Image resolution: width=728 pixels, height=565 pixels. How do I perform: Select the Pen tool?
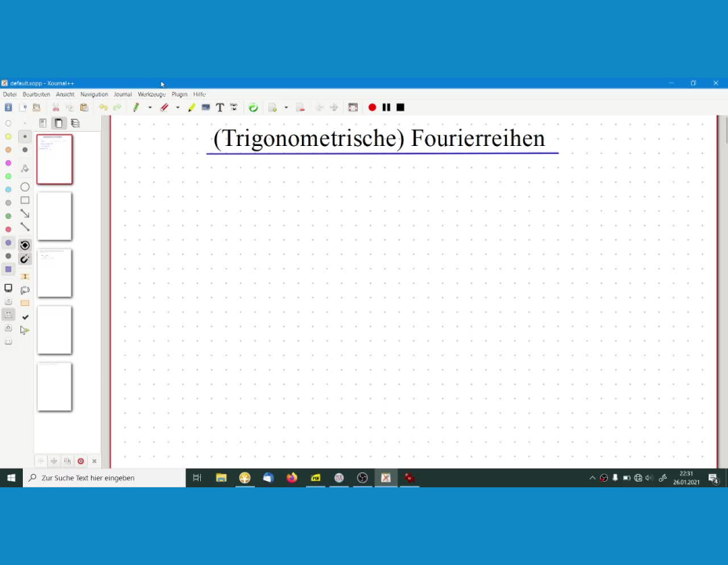[x=136, y=108]
